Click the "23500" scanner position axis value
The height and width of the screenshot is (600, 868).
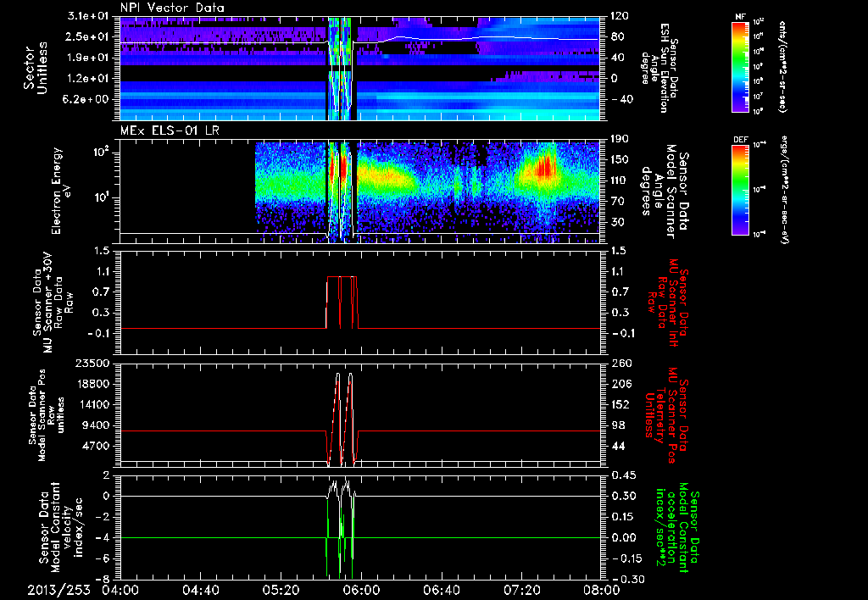click(x=93, y=364)
